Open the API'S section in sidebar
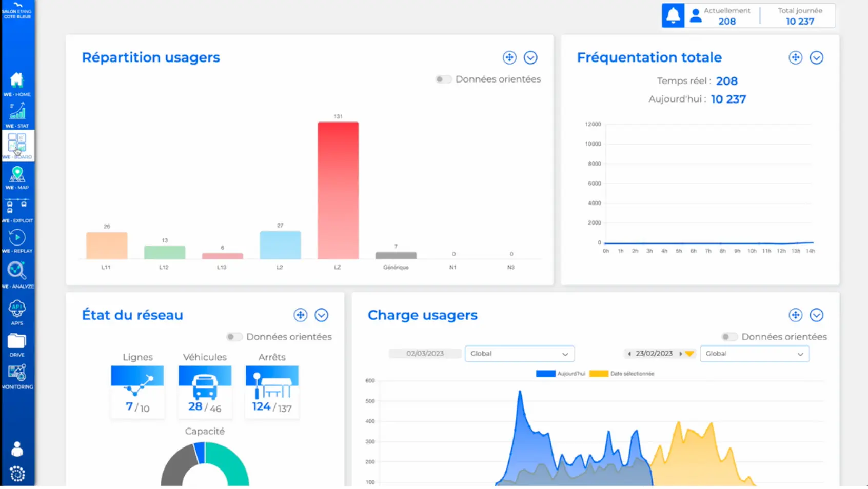 [x=17, y=312]
